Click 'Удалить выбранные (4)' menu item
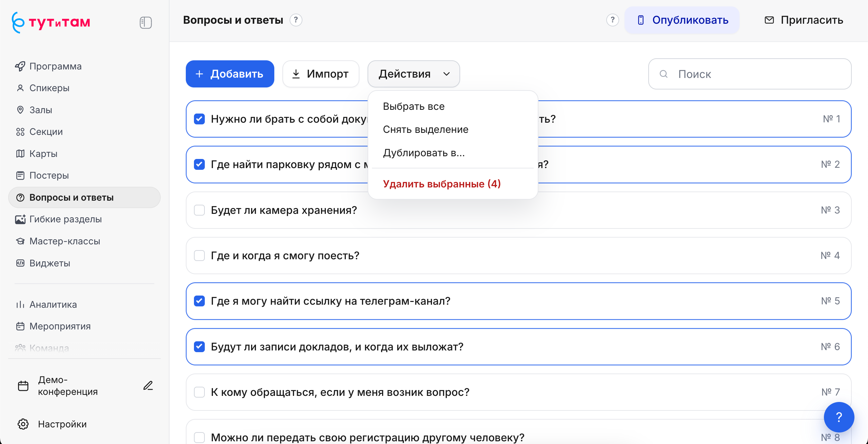The image size is (868, 444). coord(453,184)
